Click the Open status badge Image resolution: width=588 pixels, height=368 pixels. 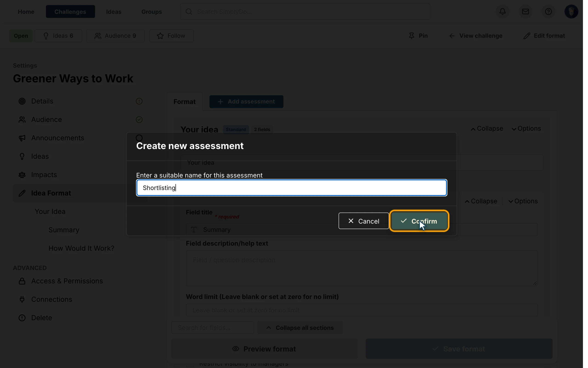pyautogui.click(x=21, y=36)
